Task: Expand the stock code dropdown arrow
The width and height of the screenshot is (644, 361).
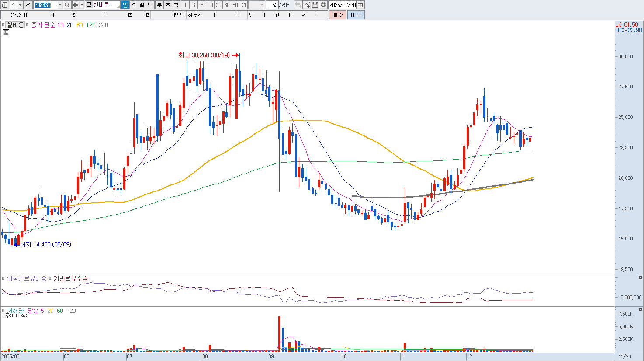Action: click(60, 5)
